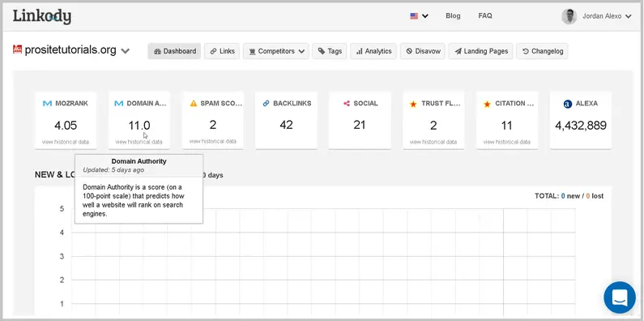Click the chain icon on Backlinks card
644x321 pixels.
point(267,104)
